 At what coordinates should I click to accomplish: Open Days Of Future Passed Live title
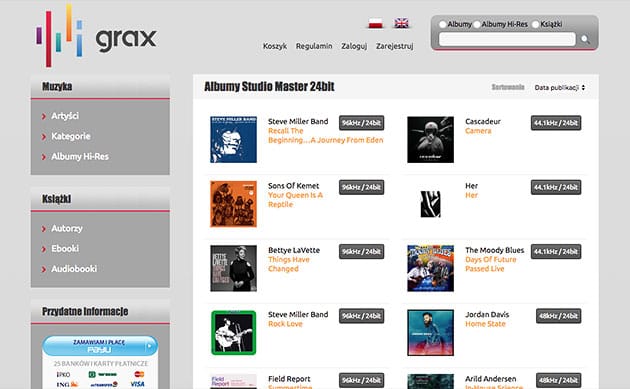491,264
